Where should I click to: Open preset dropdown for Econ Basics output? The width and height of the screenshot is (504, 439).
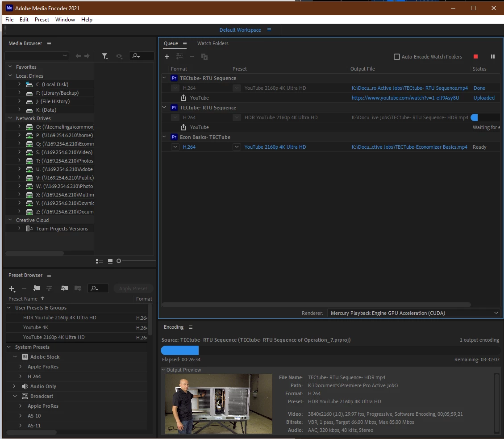pos(237,147)
